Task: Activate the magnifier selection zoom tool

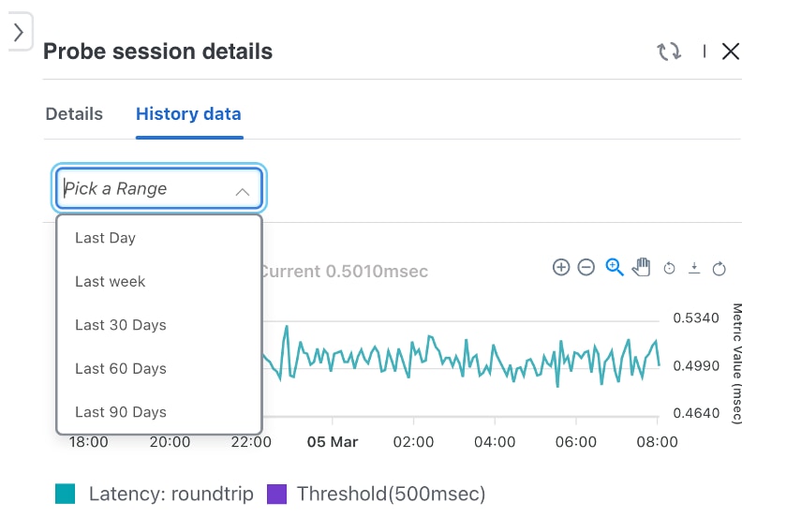Action: tap(615, 268)
